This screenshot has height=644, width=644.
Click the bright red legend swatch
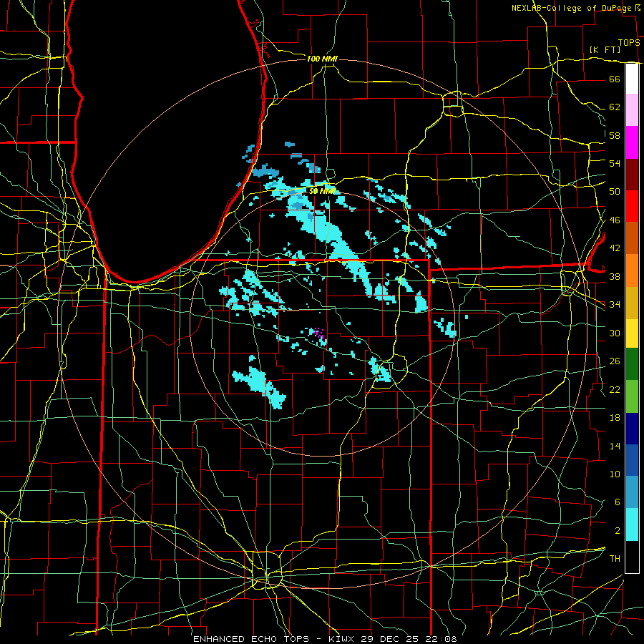click(x=632, y=206)
